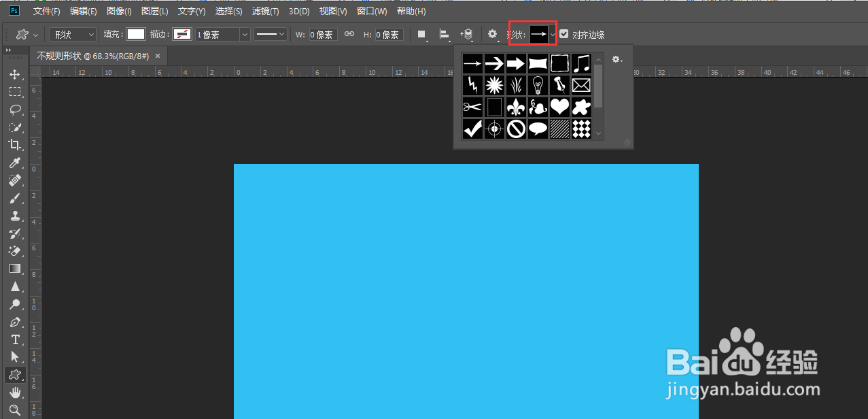Open the 文字(Y) menu
The image size is (868, 419).
(192, 11)
